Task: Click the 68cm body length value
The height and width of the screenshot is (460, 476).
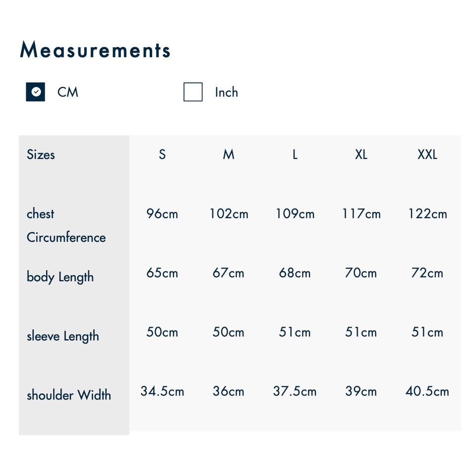Action: (295, 273)
